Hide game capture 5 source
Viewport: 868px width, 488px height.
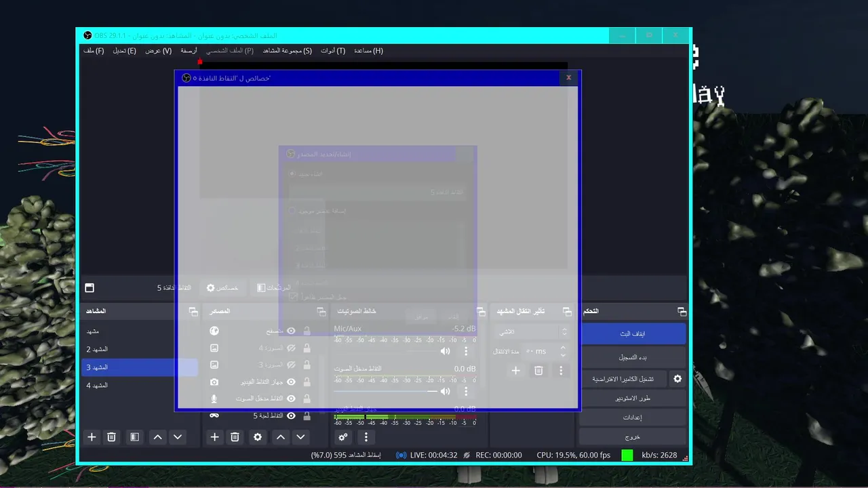291,415
